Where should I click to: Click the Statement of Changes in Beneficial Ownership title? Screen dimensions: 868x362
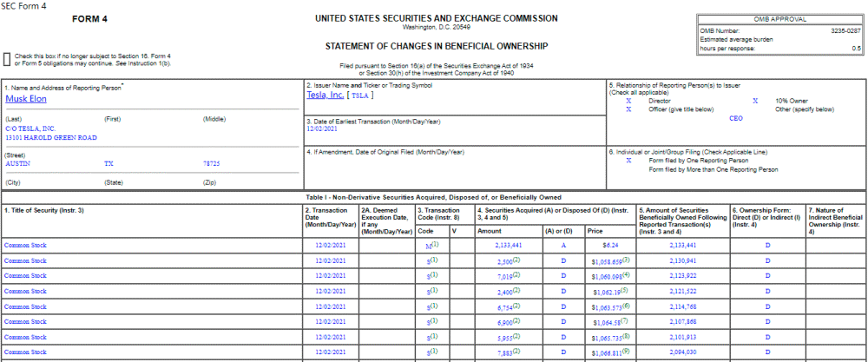[x=437, y=47]
